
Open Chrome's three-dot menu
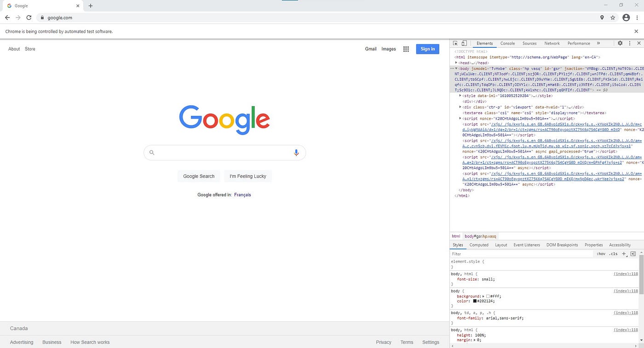click(637, 17)
